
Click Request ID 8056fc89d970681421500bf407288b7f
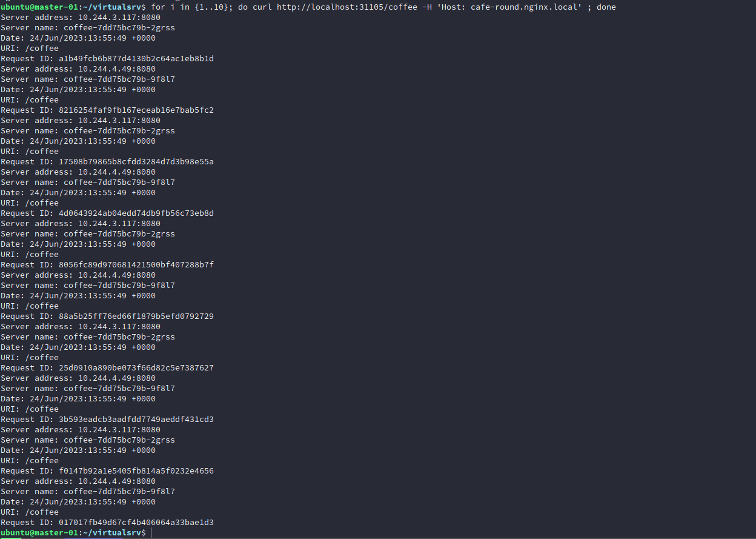coord(136,265)
